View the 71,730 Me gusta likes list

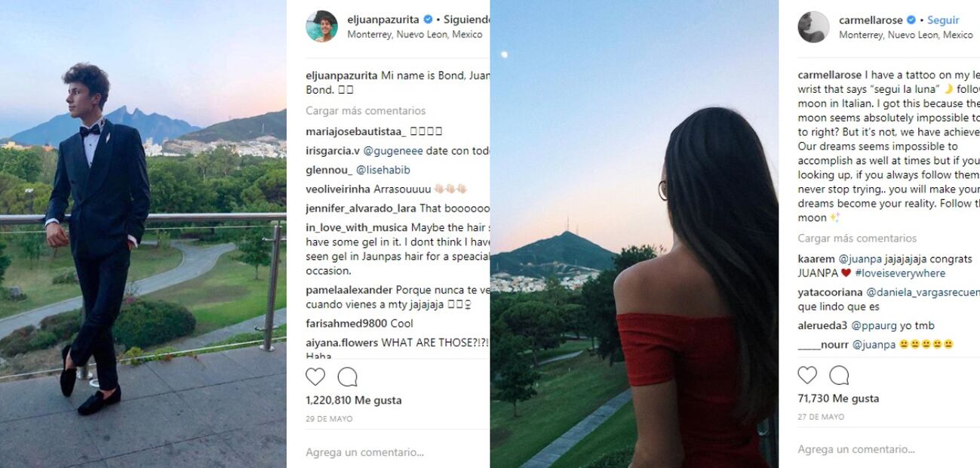coord(838,399)
